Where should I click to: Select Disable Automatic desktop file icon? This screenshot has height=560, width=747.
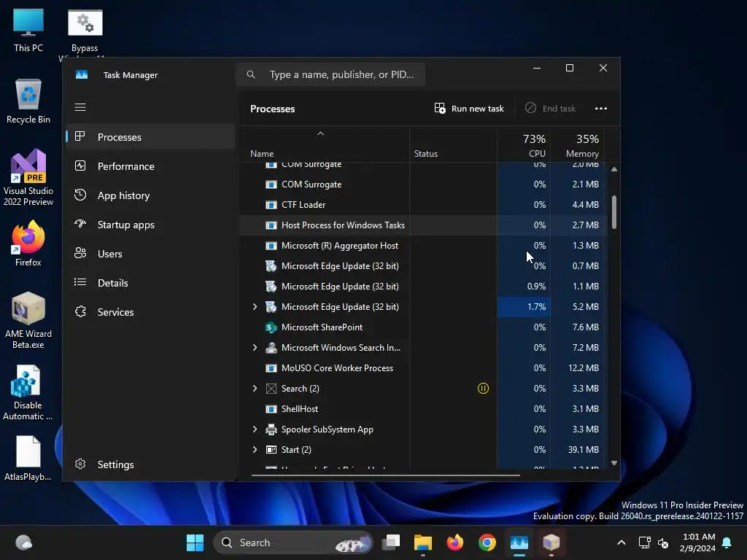click(x=28, y=392)
